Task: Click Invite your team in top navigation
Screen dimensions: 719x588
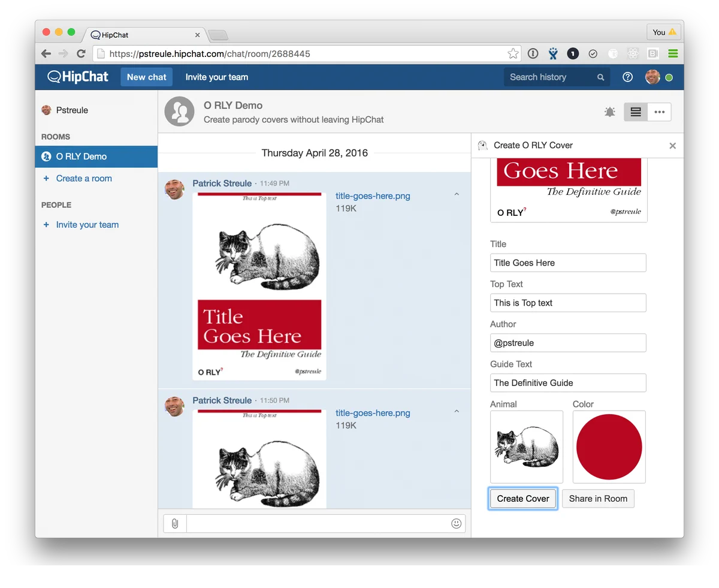Action: tap(216, 77)
